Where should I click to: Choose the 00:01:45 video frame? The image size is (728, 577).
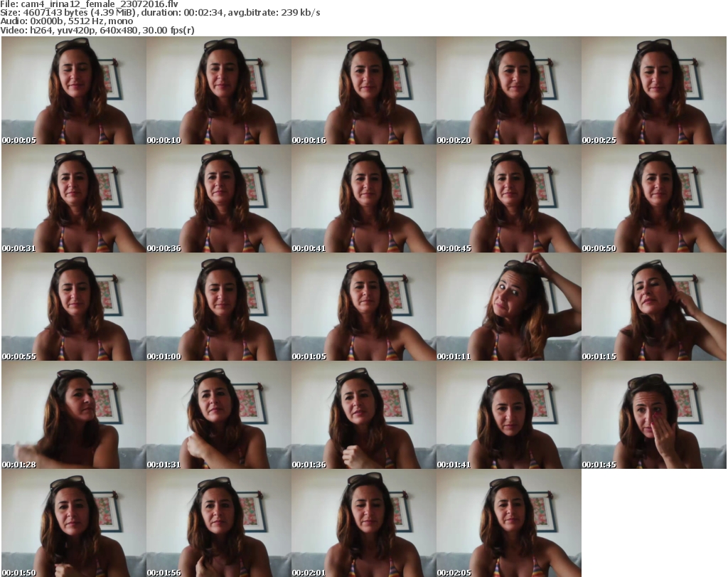pos(654,415)
